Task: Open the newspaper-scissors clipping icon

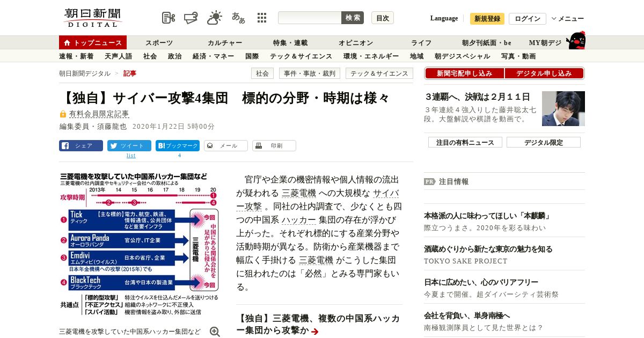Action: (169, 18)
